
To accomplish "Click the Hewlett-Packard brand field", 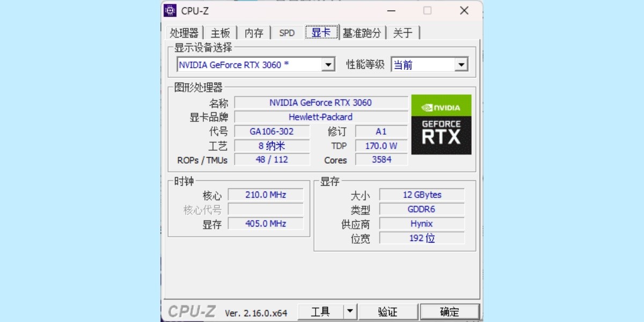I will click(321, 117).
